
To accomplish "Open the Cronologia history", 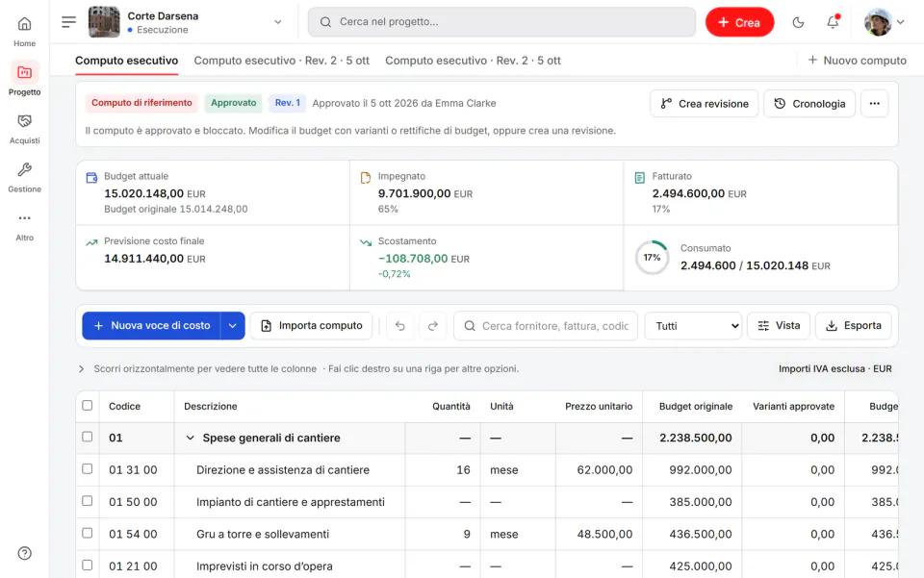I will (809, 104).
